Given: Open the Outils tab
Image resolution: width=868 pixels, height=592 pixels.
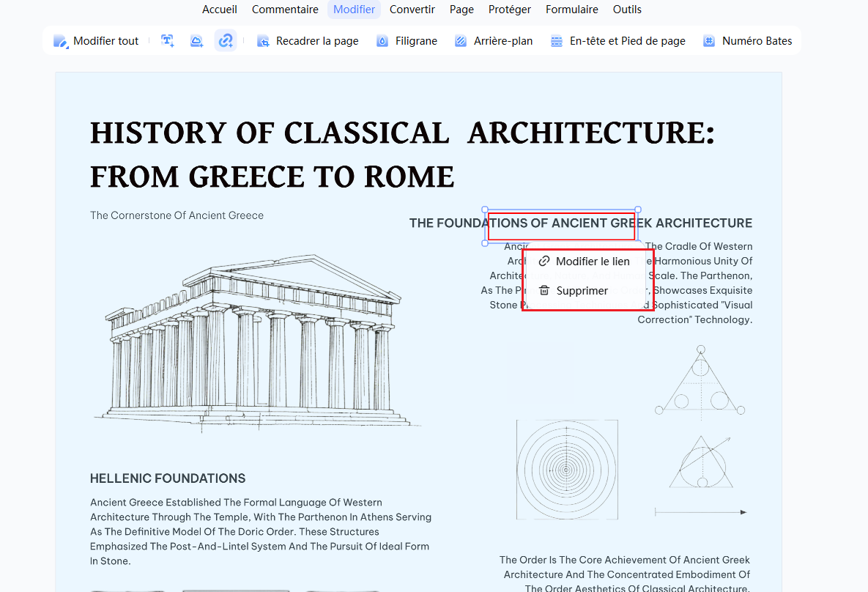Looking at the screenshot, I should [x=627, y=10].
